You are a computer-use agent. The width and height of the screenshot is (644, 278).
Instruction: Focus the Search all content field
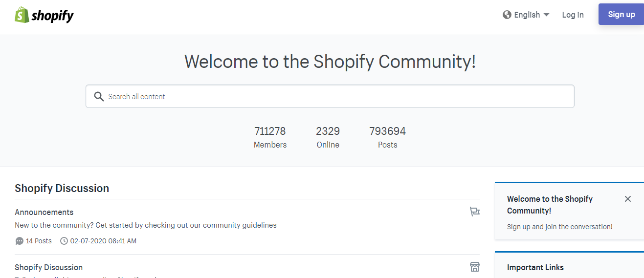click(330, 96)
